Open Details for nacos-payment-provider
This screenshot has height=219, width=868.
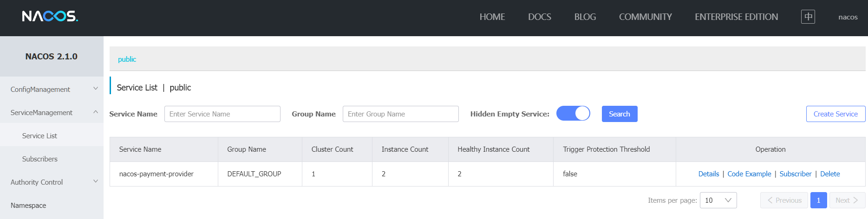click(709, 174)
